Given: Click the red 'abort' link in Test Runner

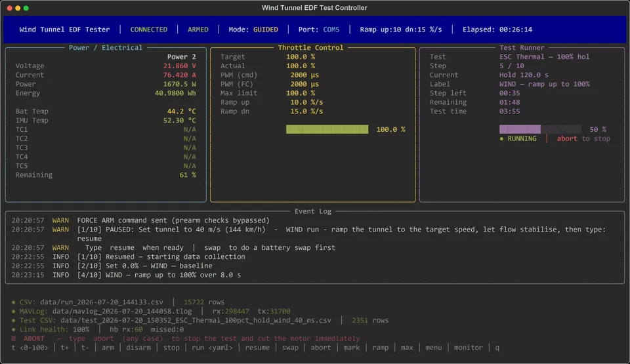Looking at the screenshot, I should coord(567,138).
